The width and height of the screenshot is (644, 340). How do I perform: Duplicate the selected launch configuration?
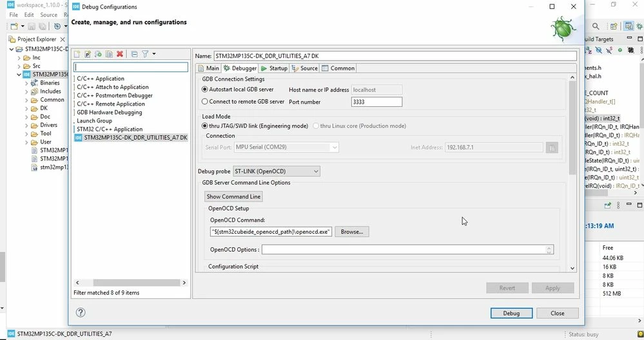pos(109,54)
